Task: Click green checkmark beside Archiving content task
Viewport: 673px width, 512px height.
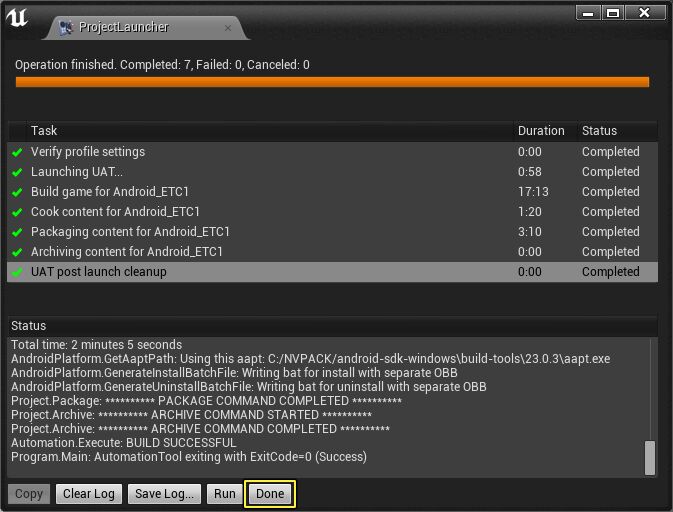Action: pyautogui.click(x=17, y=252)
